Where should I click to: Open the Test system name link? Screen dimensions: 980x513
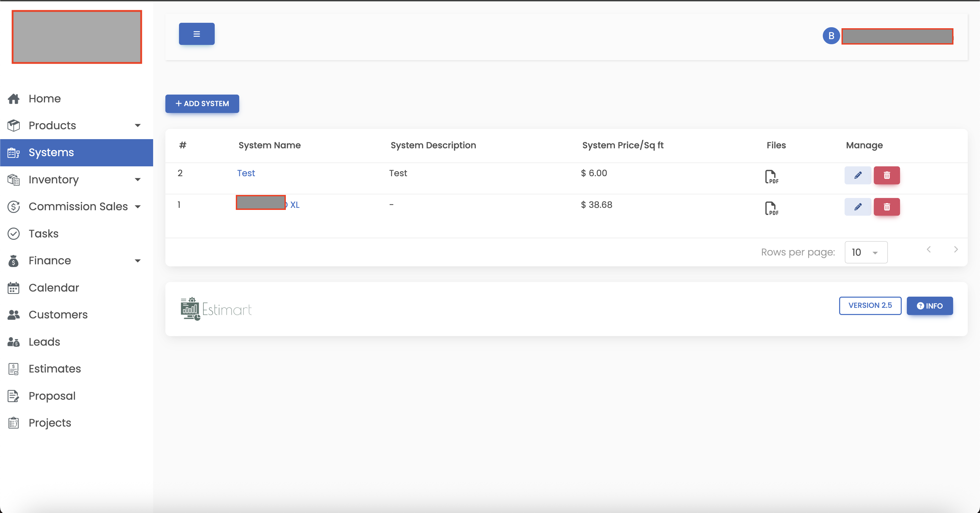tap(246, 173)
